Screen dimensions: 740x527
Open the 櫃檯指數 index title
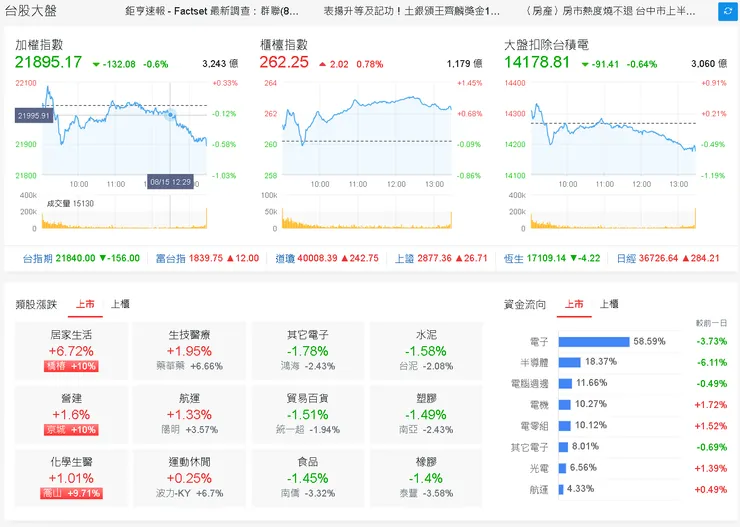[x=284, y=45]
